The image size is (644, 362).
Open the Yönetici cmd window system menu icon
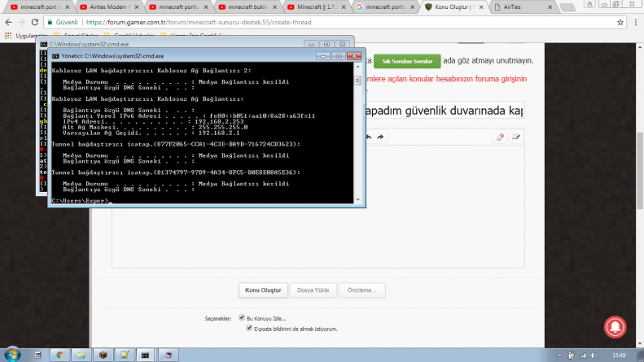[55, 56]
